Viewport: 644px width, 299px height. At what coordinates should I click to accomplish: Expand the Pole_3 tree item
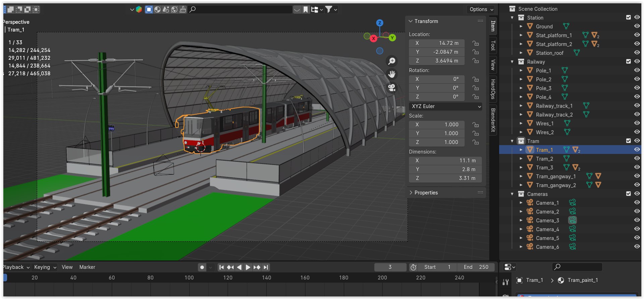click(x=521, y=88)
